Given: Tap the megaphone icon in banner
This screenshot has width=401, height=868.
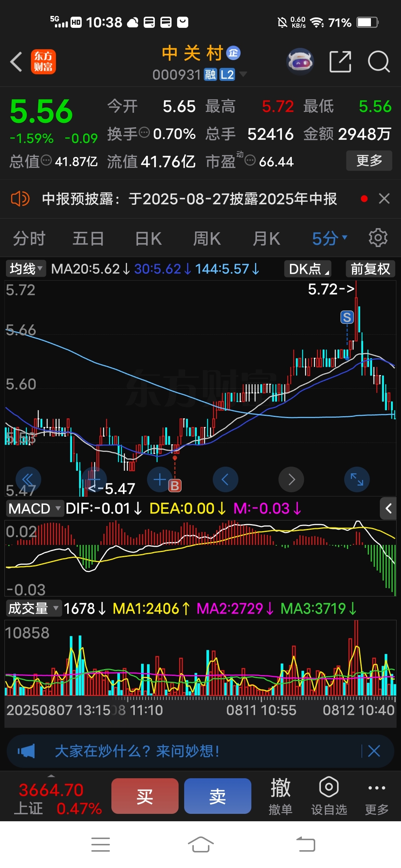Looking at the screenshot, I should [26, 751].
